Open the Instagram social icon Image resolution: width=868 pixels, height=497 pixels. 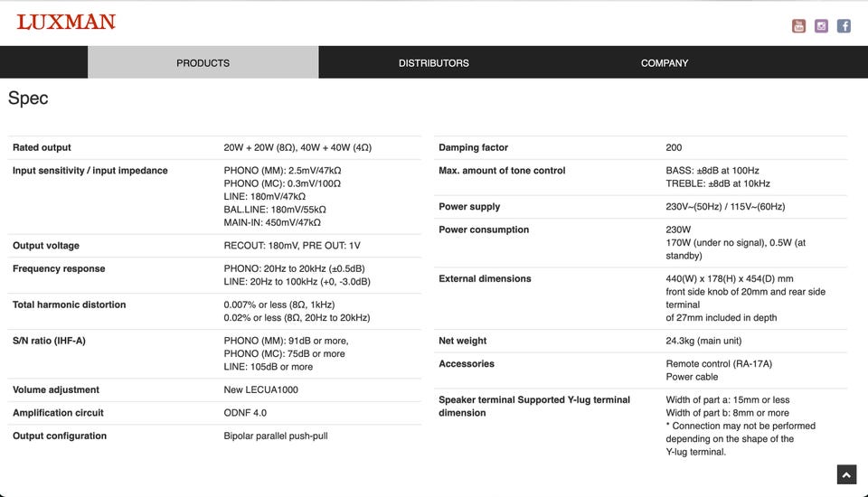click(821, 26)
